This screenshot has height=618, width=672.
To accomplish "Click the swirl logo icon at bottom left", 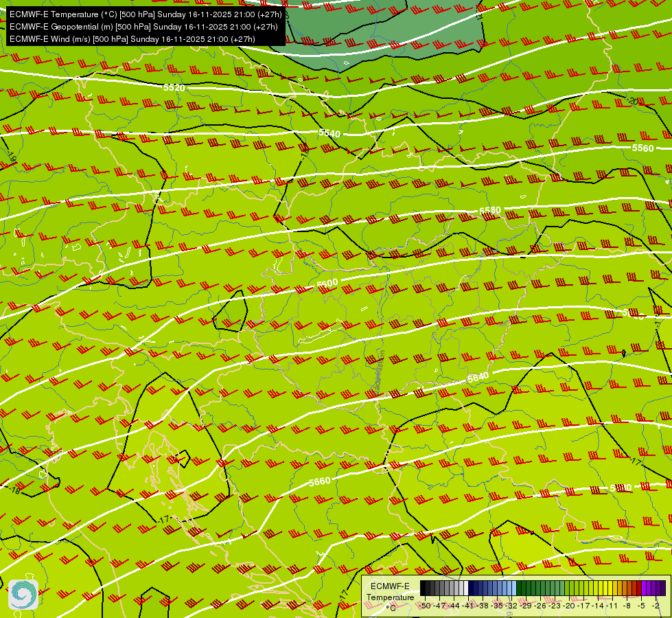I will (23, 595).
